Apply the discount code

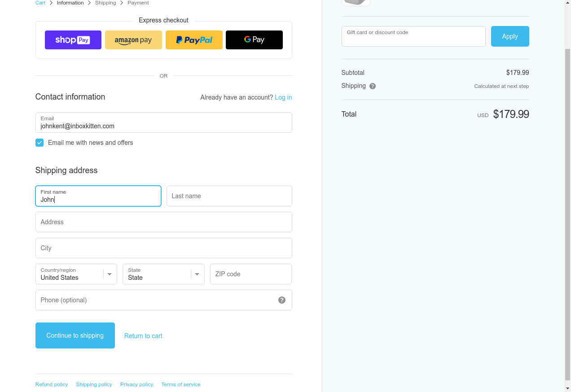[x=510, y=36]
